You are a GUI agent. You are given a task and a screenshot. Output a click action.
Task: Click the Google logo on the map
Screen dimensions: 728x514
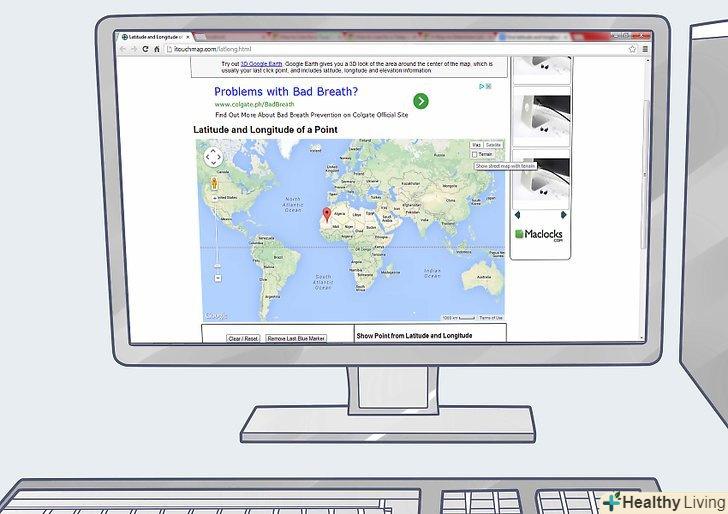216,316
